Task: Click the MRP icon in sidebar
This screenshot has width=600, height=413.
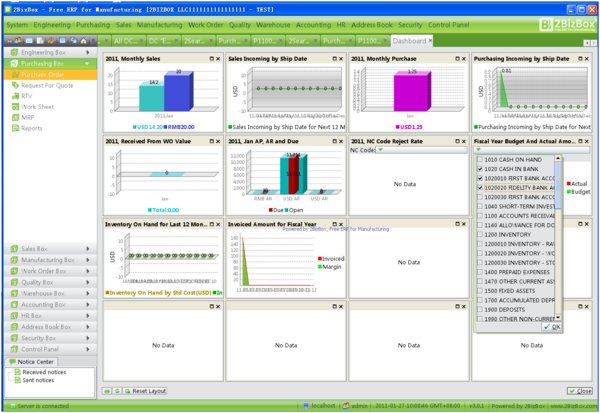Action: pos(15,118)
